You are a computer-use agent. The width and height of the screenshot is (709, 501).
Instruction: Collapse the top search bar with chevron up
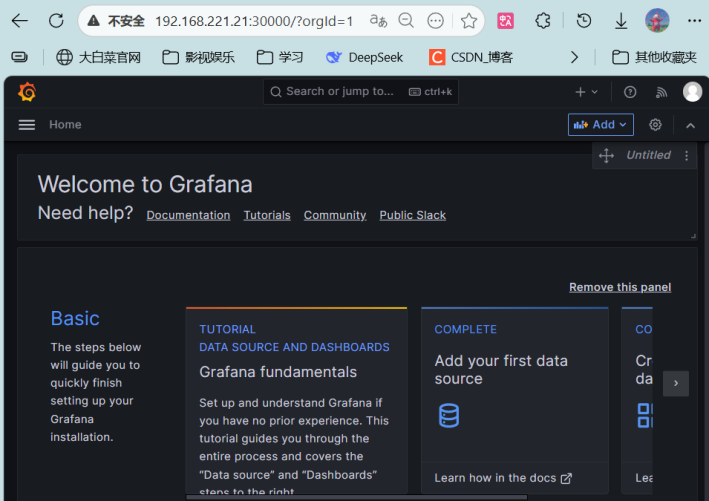[x=690, y=125]
